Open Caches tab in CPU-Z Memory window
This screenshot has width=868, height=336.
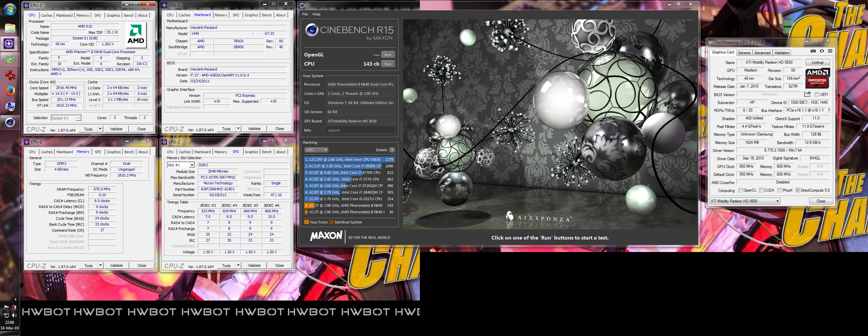tap(47, 152)
